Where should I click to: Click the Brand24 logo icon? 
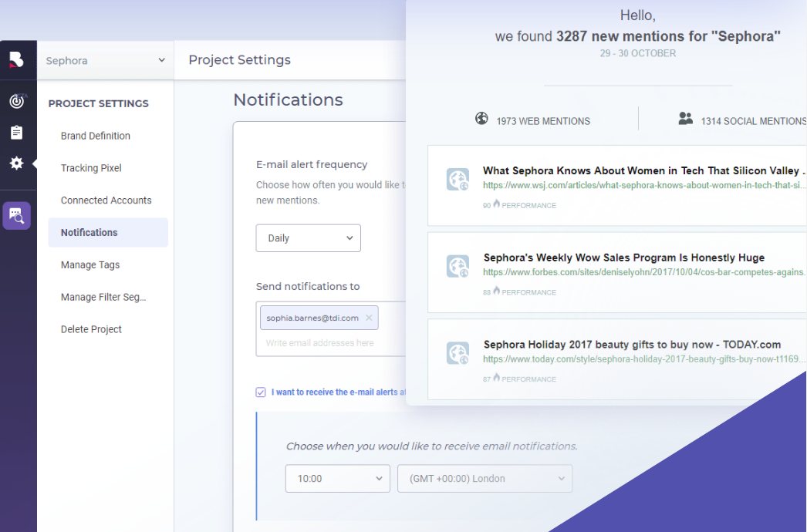pyautogui.click(x=16, y=59)
